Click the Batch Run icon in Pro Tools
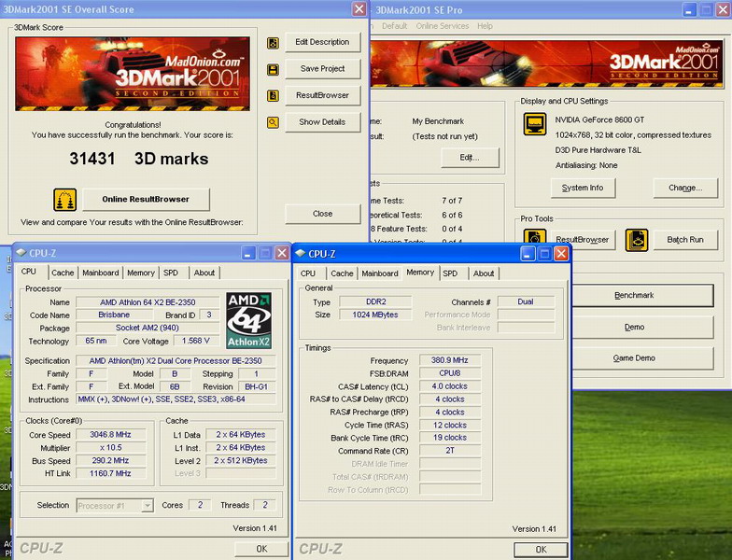 [637, 240]
